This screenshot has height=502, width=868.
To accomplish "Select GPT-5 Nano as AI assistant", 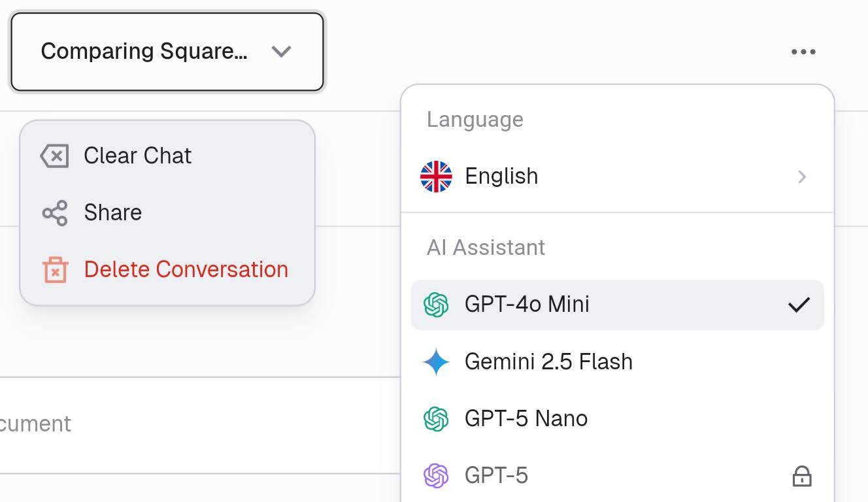I will (x=618, y=418).
